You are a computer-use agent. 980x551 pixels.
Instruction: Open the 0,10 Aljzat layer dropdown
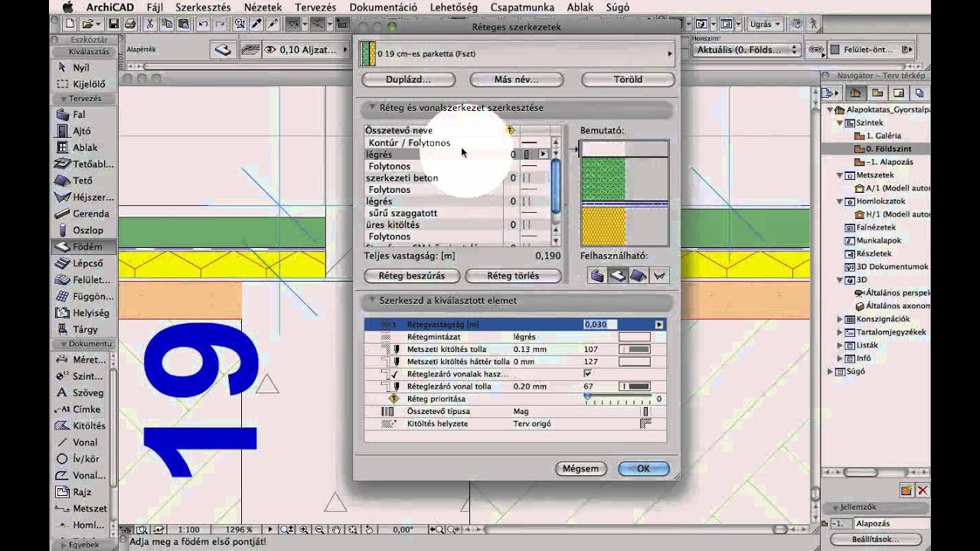[307, 50]
